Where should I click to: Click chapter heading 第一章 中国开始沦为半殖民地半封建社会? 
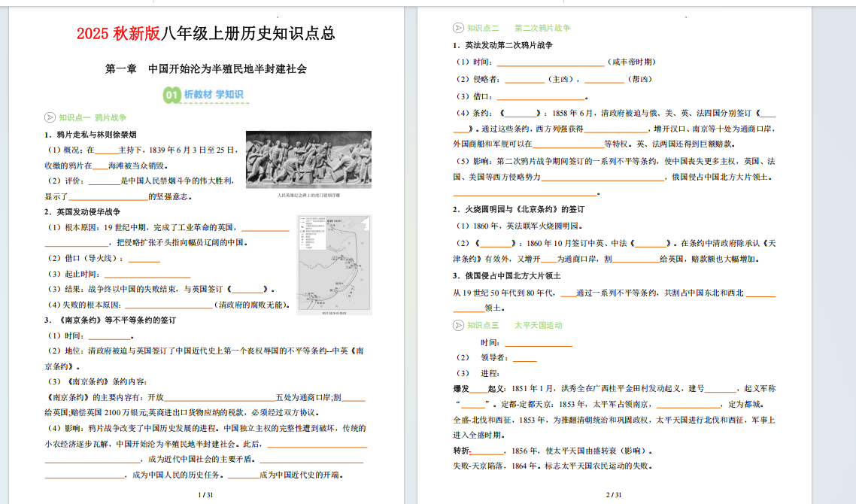tap(206, 68)
